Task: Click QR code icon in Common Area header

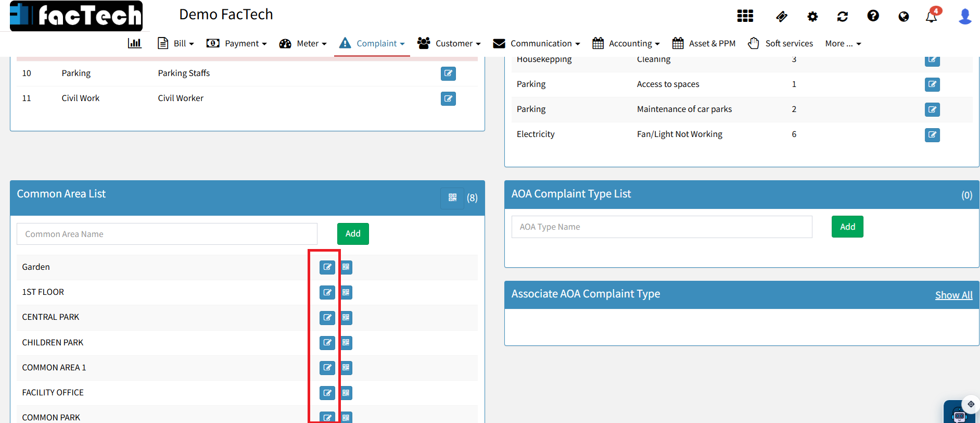Action: pos(452,197)
